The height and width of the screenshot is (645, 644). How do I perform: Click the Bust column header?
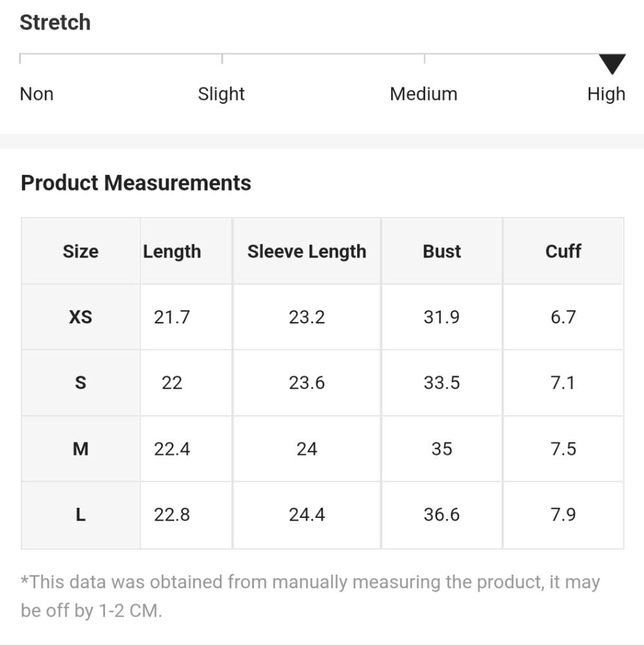point(442,252)
